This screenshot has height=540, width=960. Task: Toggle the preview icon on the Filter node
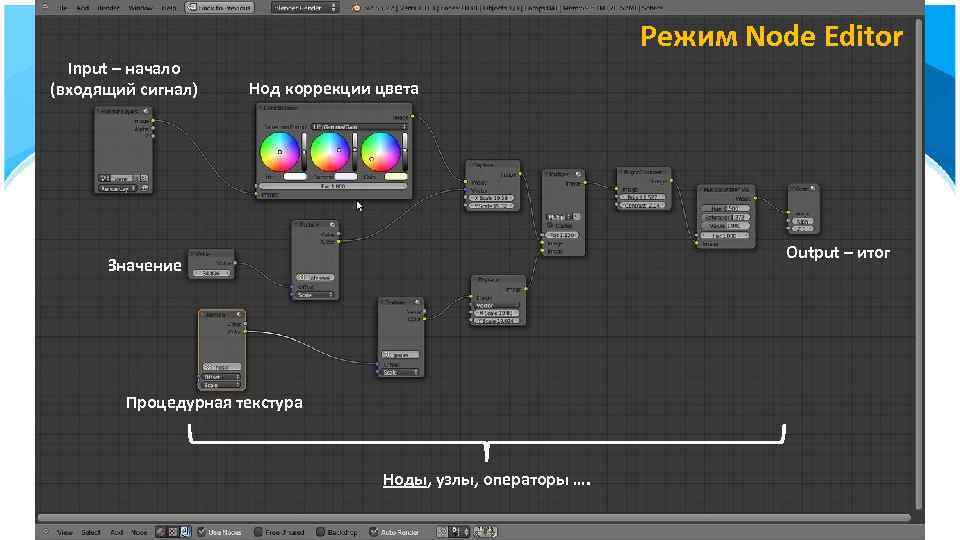[578, 174]
